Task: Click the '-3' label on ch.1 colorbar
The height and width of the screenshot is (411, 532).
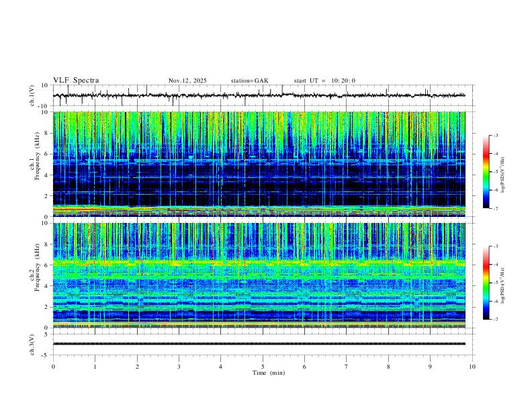Action: tap(495, 135)
